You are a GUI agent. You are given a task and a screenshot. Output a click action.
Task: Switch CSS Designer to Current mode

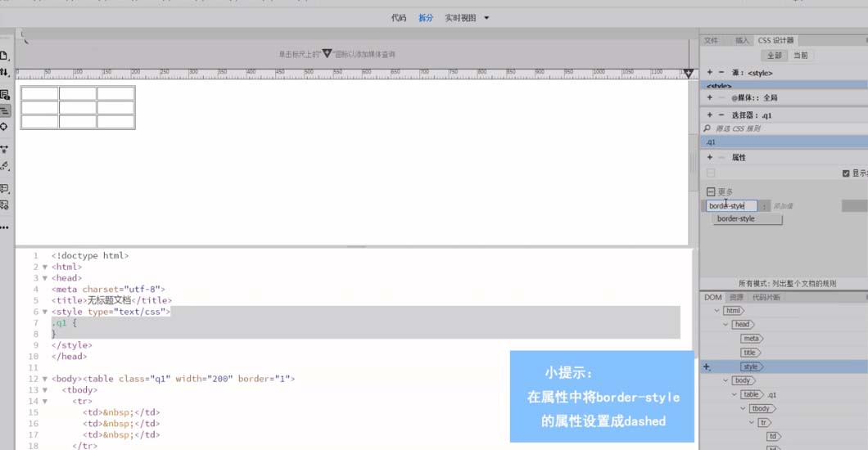pos(800,56)
